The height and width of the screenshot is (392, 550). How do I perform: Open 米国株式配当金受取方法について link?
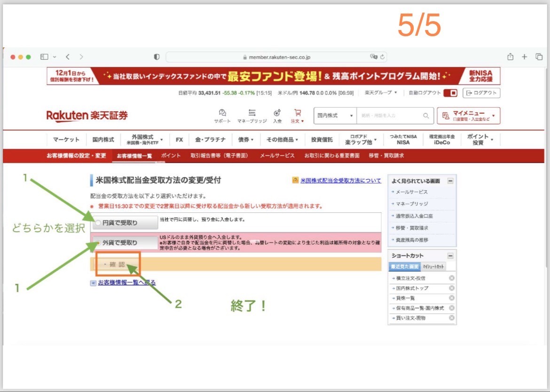(341, 180)
